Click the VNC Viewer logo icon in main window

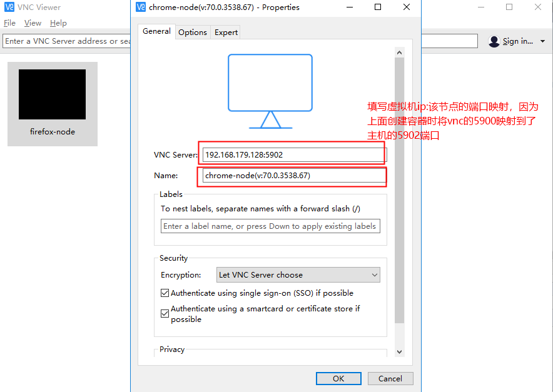click(9, 7)
